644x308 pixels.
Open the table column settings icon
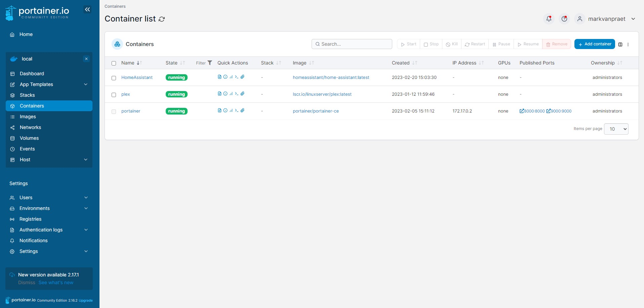click(620, 44)
